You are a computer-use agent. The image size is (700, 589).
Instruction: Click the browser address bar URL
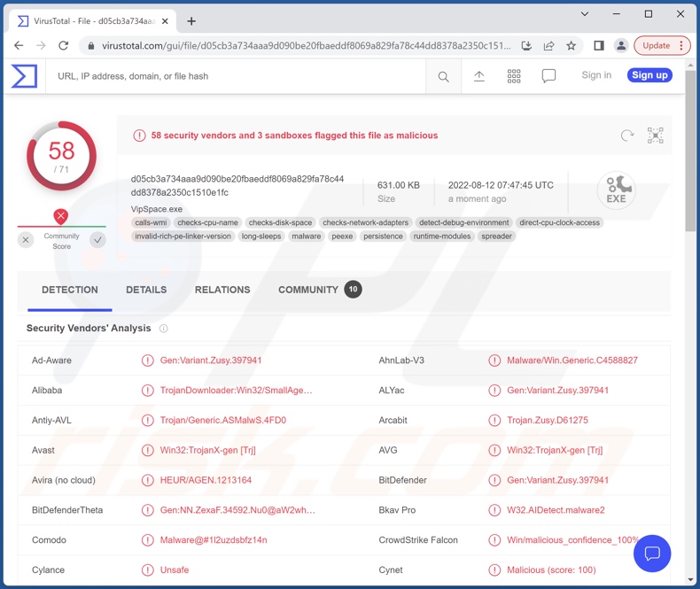pyautogui.click(x=306, y=45)
